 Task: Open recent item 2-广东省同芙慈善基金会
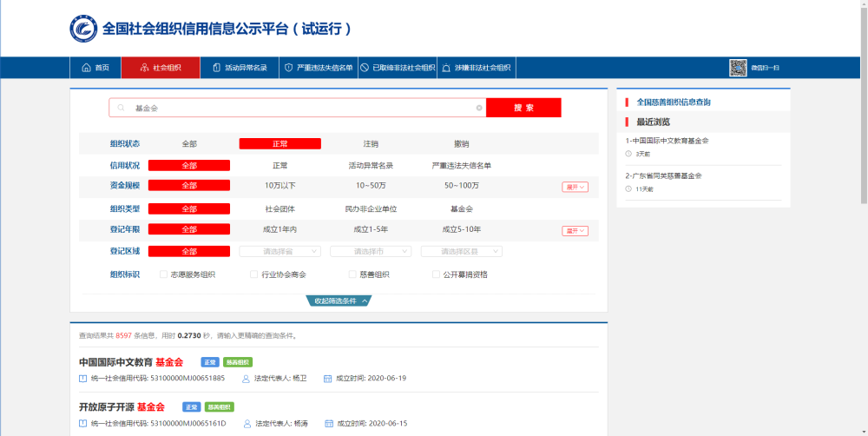[x=663, y=175]
